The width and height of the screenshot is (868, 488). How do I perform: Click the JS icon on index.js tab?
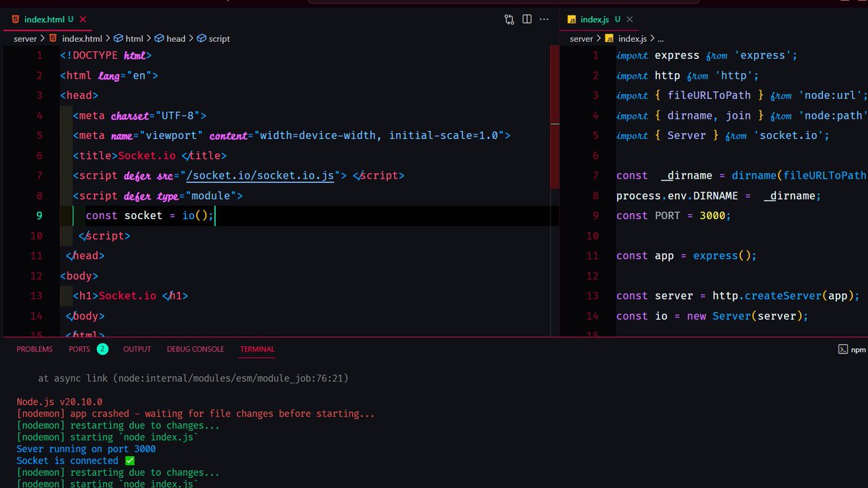(571, 20)
